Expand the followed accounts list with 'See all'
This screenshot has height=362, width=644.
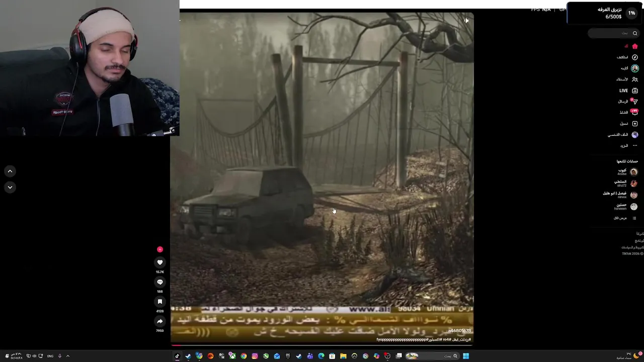625,218
